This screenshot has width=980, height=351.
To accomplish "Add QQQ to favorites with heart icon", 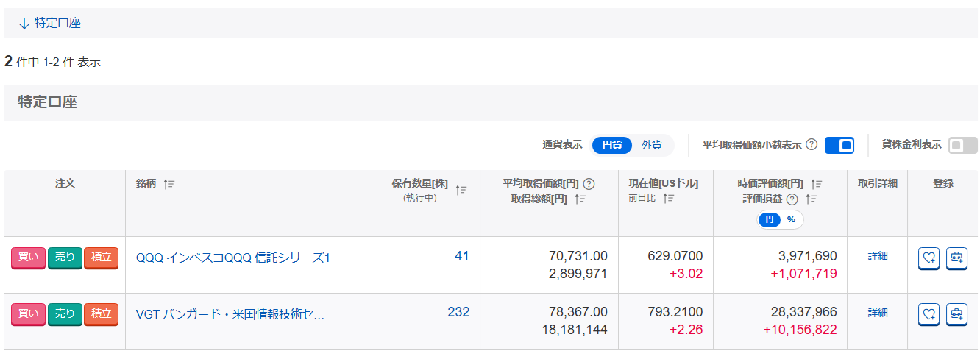I will 929,258.
